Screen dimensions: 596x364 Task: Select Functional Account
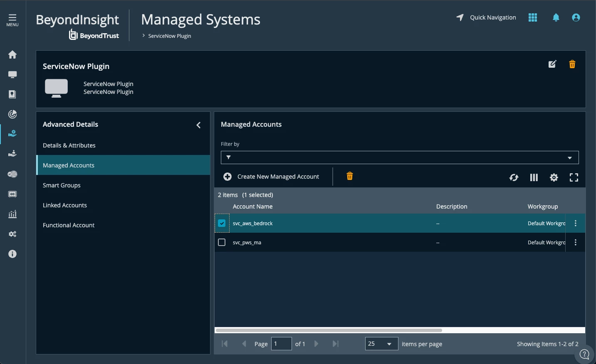[123, 225]
